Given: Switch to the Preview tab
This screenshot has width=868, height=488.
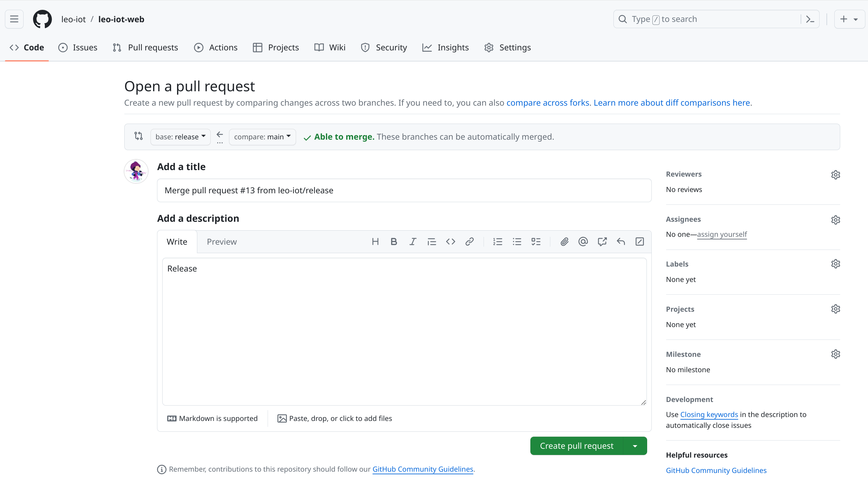Looking at the screenshot, I should pyautogui.click(x=221, y=241).
